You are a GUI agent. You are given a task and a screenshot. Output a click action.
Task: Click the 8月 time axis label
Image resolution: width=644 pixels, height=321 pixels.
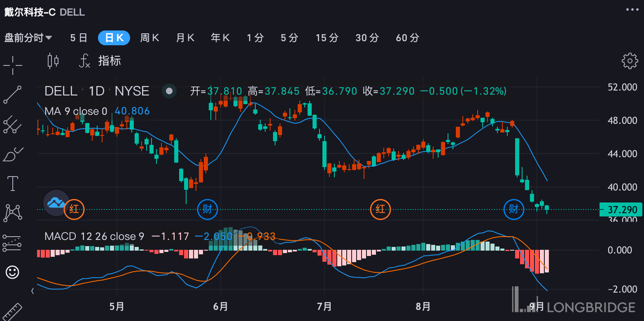(x=423, y=307)
